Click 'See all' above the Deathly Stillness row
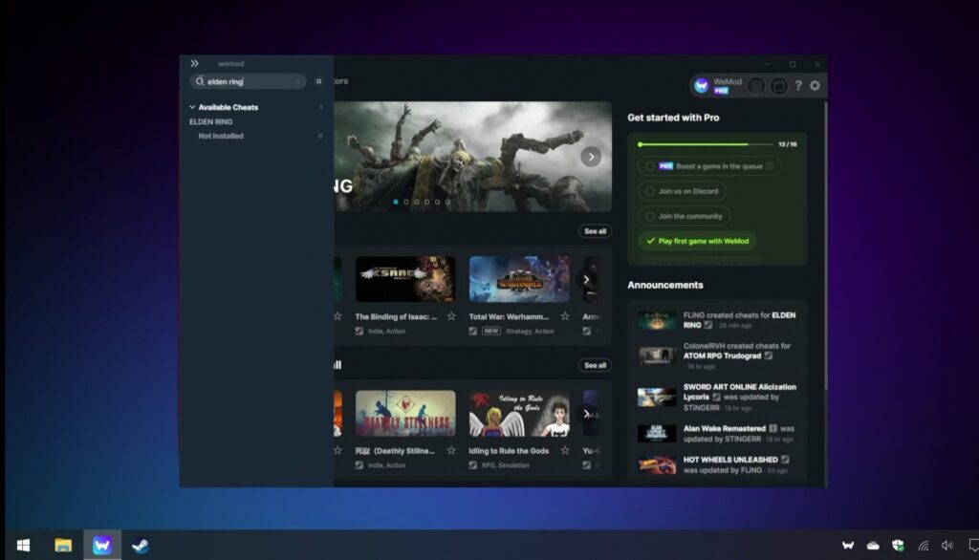The height and width of the screenshot is (560, 979). coord(595,365)
